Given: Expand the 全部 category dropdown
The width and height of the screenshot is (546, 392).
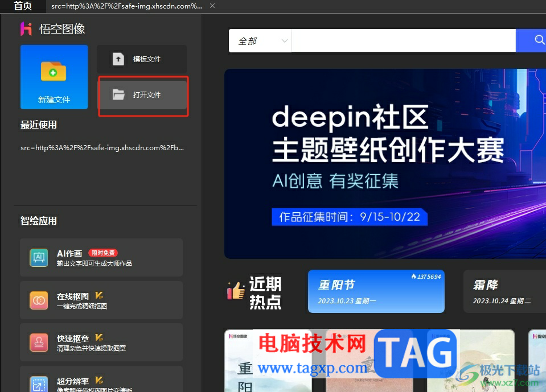Looking at the screenshot, I should (260, 41).
